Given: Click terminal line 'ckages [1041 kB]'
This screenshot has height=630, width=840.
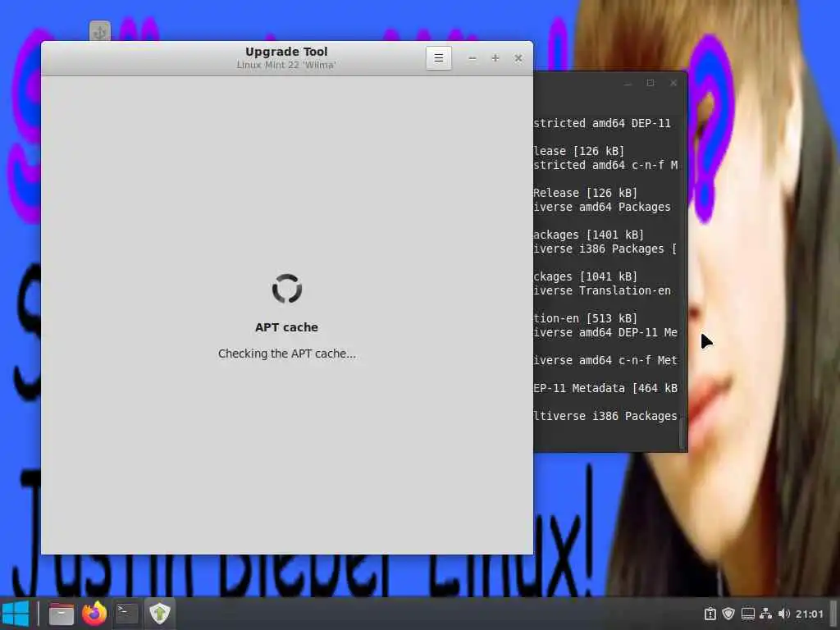Looking at the screenshot, I should 585,276.
